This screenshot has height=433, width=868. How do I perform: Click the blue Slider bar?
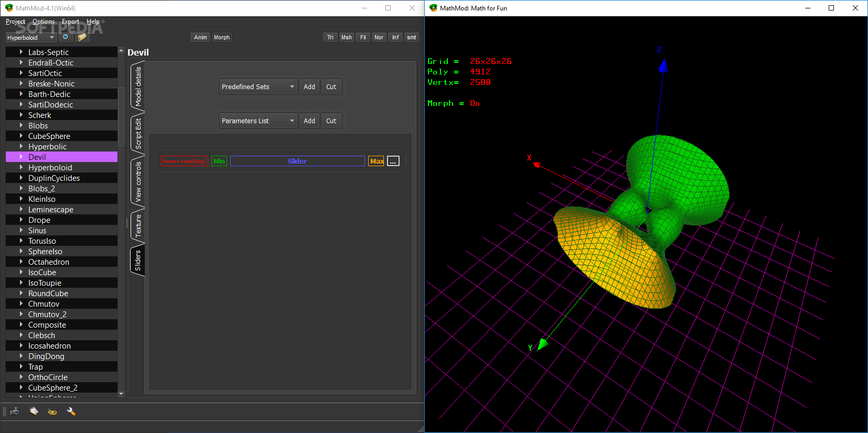click(297, 161)
